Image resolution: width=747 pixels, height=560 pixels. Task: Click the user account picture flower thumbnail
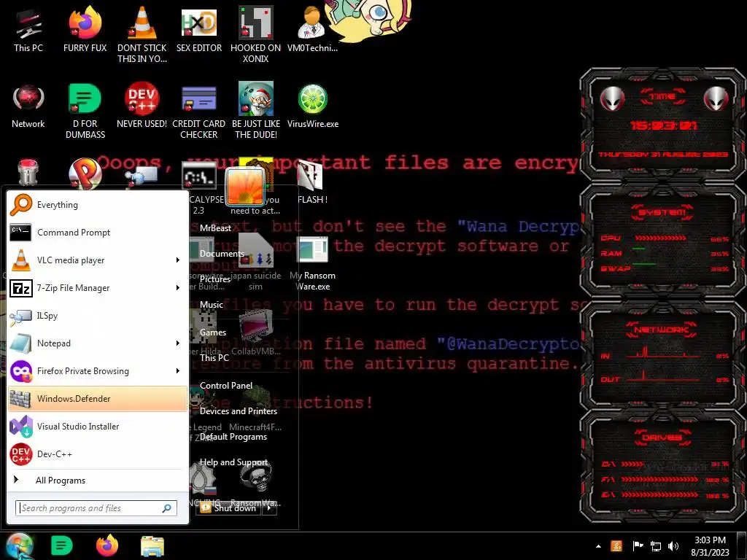(x=245, y=187)
